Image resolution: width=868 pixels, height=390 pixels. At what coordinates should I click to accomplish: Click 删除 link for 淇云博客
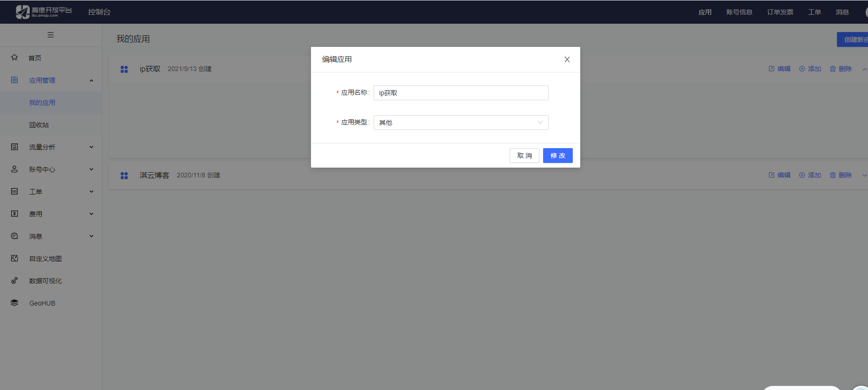point(845,175)
